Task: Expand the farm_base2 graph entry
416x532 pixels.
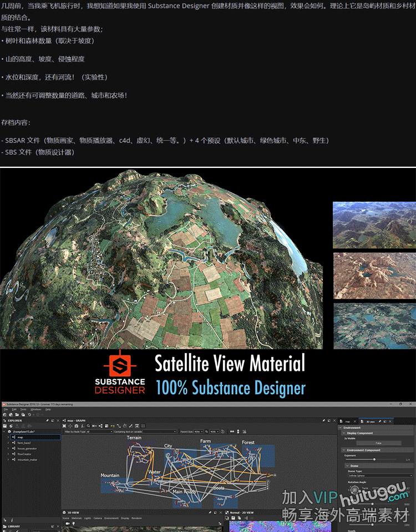Action: click(8, 443)
